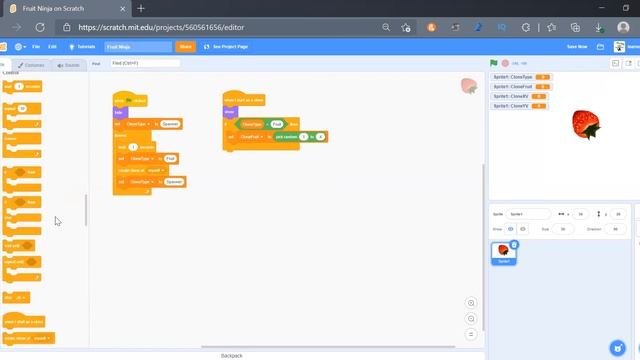Open myself dropdown in palette create clone block

pos(42,338)
